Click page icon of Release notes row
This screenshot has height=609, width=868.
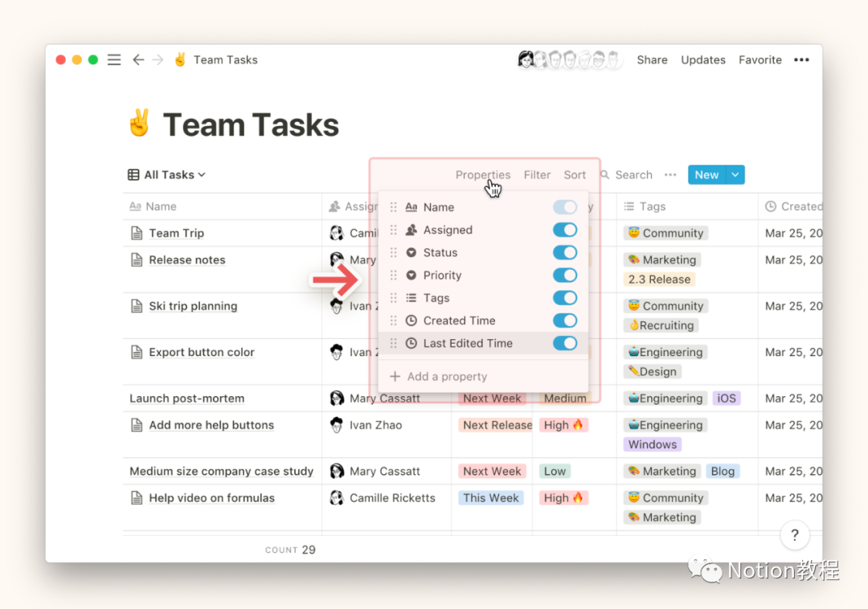click(137, 260)
